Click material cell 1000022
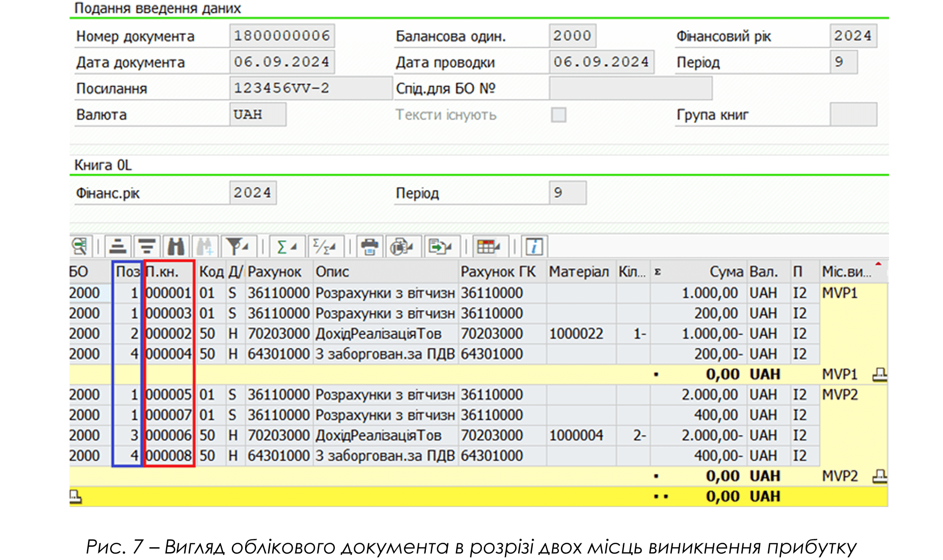The width and height of the screenshot is (943, 560). 582,334
